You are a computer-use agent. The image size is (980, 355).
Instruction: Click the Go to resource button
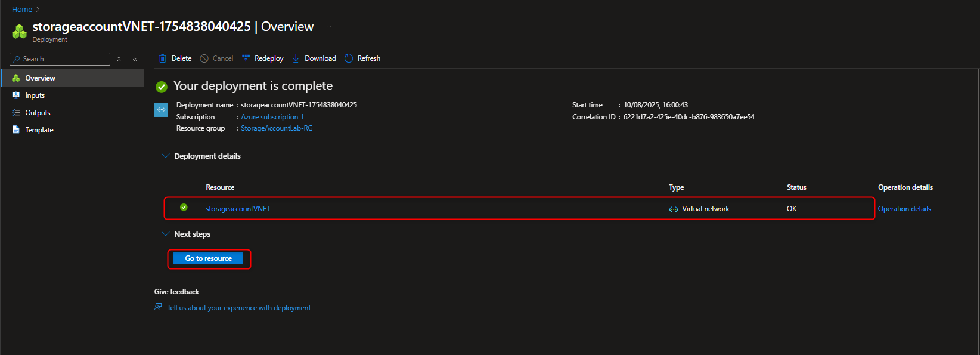pos(208,258)
